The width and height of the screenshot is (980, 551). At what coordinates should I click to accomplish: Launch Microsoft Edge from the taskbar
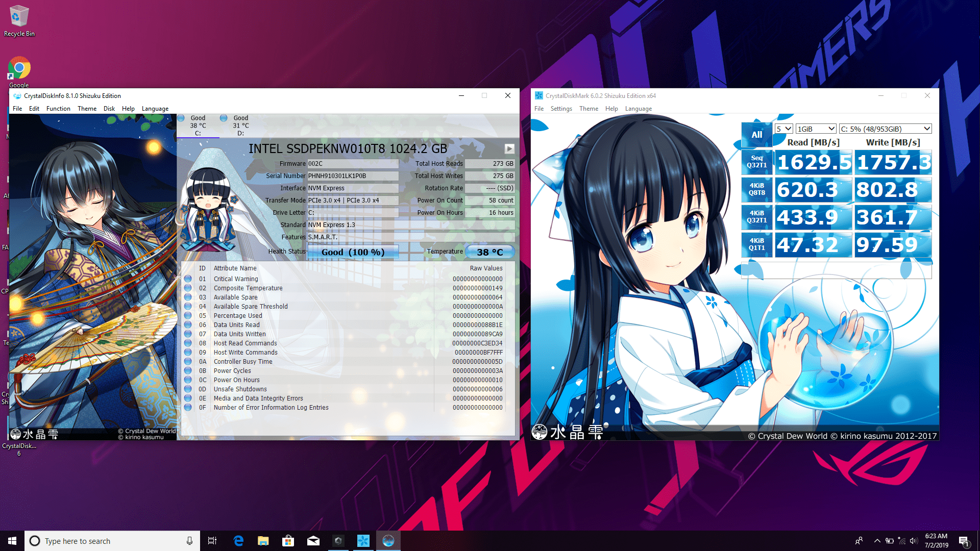coord(238,541)
